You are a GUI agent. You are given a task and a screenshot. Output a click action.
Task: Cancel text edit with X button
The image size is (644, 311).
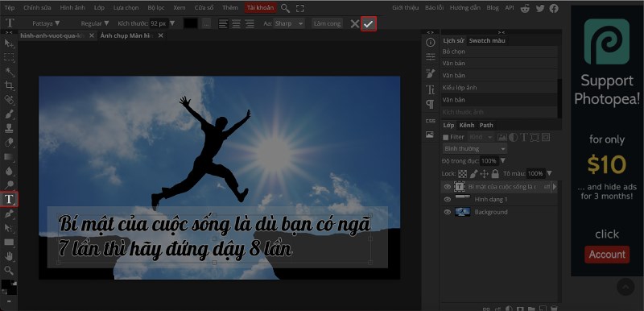click(355, 24)
